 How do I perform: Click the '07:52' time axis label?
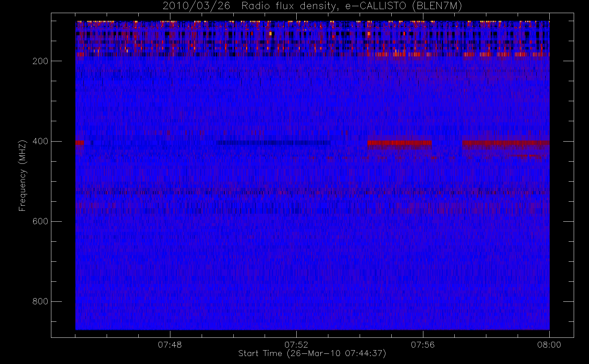[x=296, y=345]
